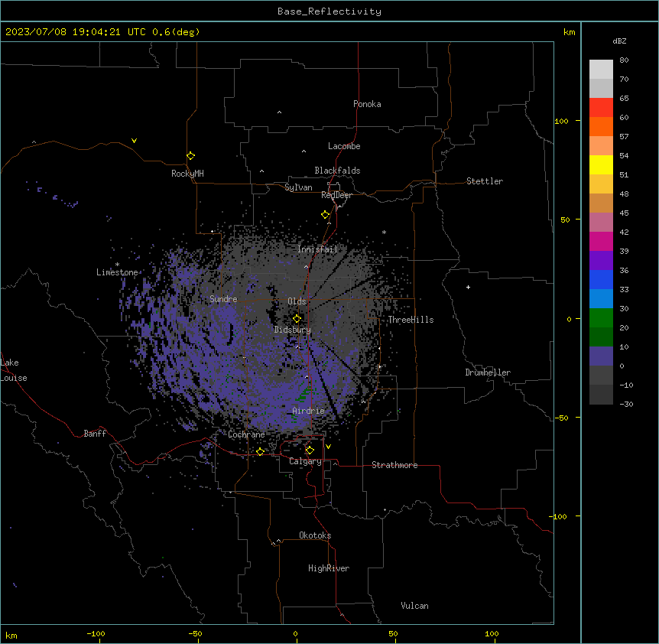Click the ThreeHills label
659x644 pixels.
411,320
